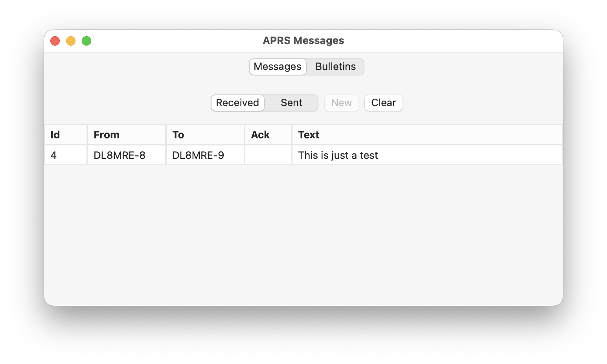The width and height of the screenshot is (607, 364).
Task: Minimize the APRS Messages window
Action: tap(71, 41)
